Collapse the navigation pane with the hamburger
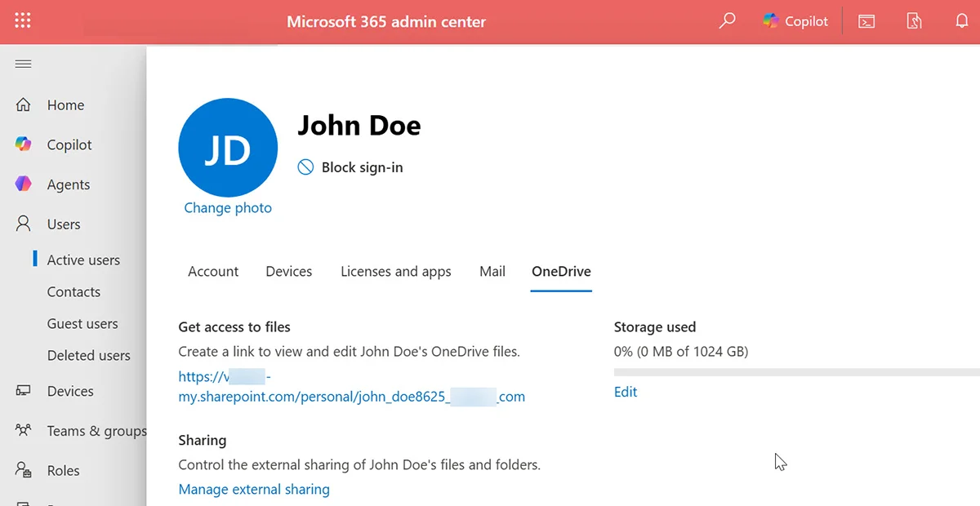The image size is (980, 506). [23, 63]
